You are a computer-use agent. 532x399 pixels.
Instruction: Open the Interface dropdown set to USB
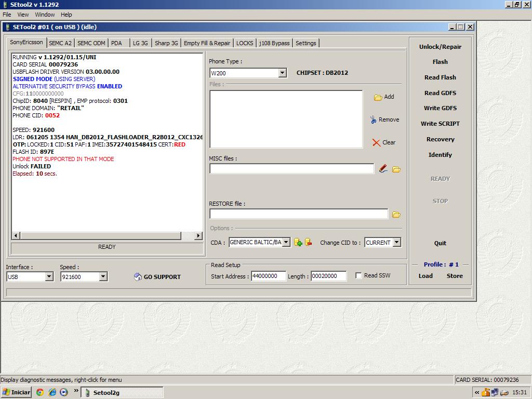pyautogui.click(x=49, y=276)
